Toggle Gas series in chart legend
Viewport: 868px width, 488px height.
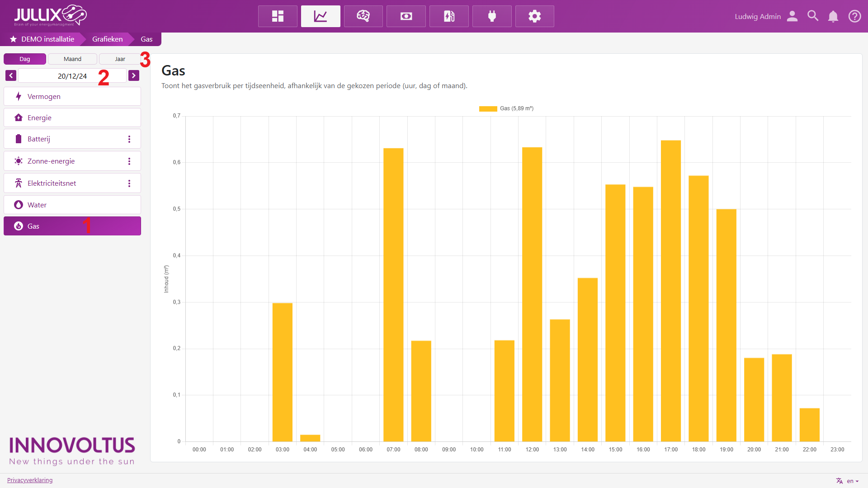pyautogui.click(x=506, y=108)
